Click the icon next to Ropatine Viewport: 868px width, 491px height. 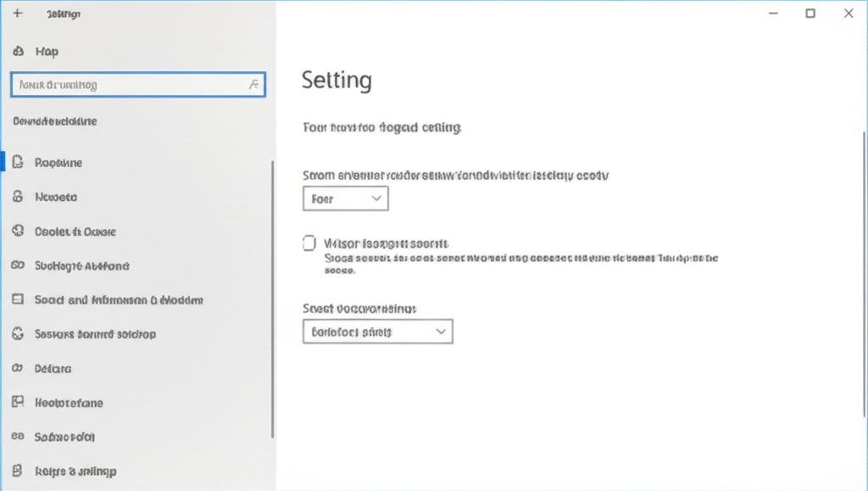pyautogui.click(x=18, y=162)
